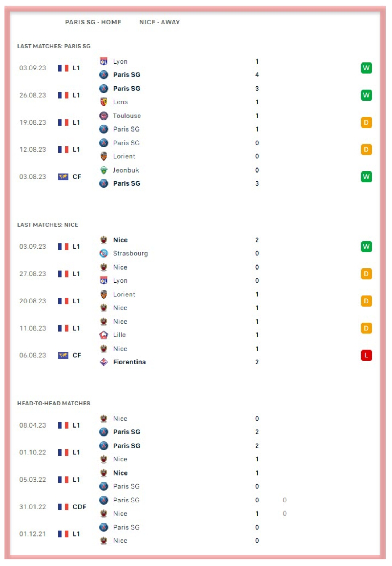The image size is (392, 566).
Task: Open the Strasbourg team link
Action: 130,253
